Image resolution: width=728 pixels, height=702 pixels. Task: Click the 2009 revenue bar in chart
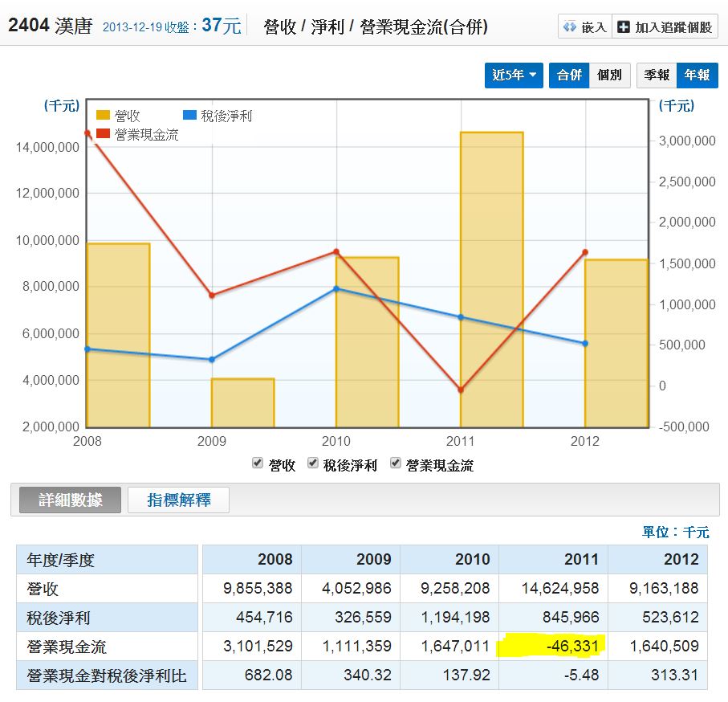coord(242,402)
